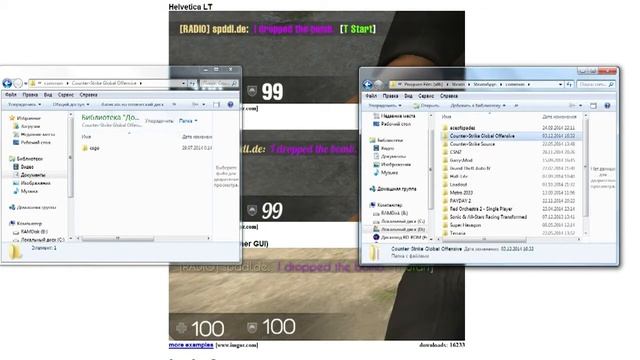Screen dimensions: 640x360
Task: Open Вид menu in csgo folder window
Action: (x=48, y=95)
